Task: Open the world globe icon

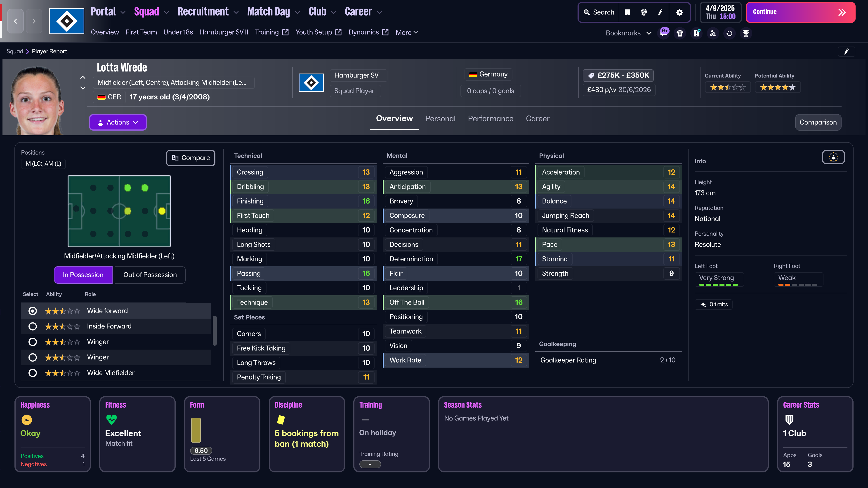Action: click(644, 12)
